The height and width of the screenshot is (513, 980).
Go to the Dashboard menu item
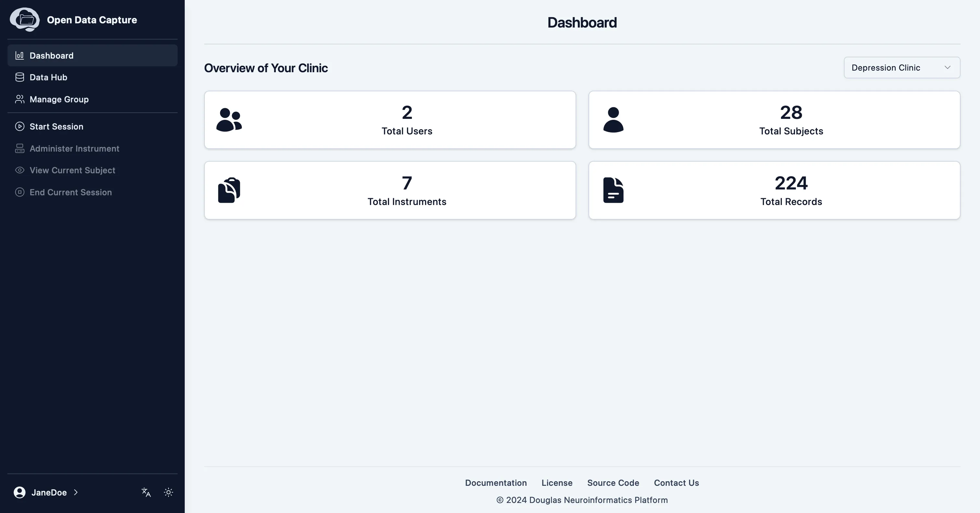coord(92,55)
